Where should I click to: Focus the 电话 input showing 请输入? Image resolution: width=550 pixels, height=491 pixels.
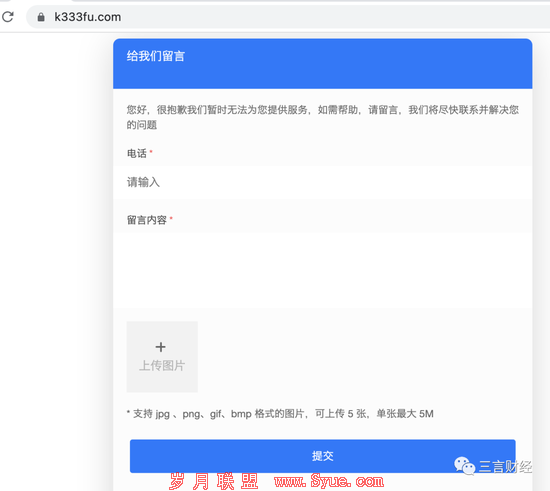tap(322, 182)
